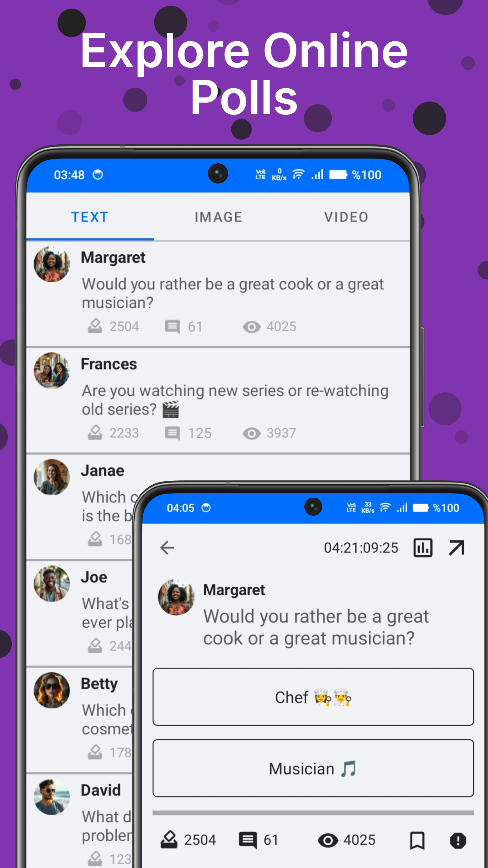Open Frances's series watching poll
Image resolution: width=488 pixels, height=868 pixels.
[218, 400]
